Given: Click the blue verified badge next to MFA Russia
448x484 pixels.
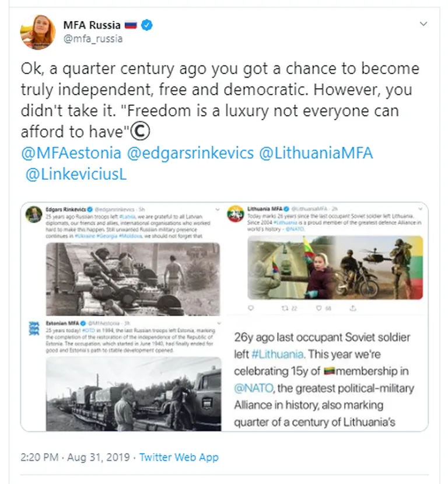Looking at the screenshot, I should (146, 25).
